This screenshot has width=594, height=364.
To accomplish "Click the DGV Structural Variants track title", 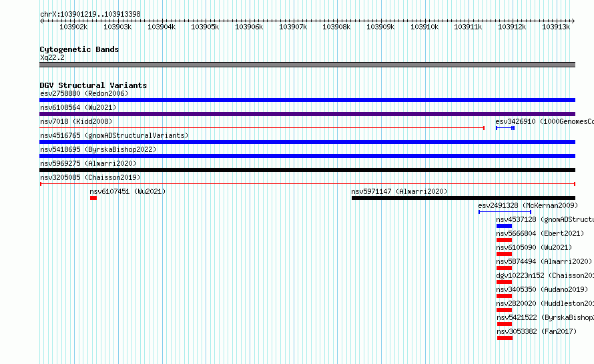I will (93, 85).
